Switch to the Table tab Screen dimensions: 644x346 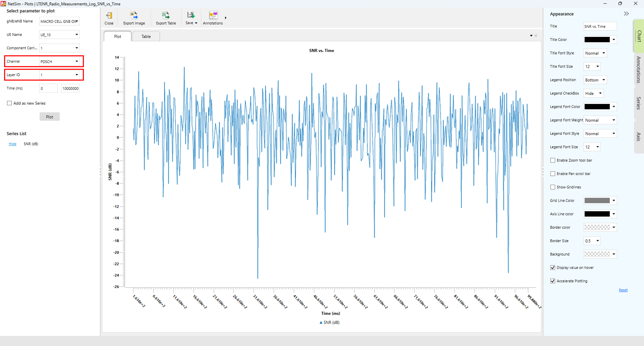[x=146, y=36]
